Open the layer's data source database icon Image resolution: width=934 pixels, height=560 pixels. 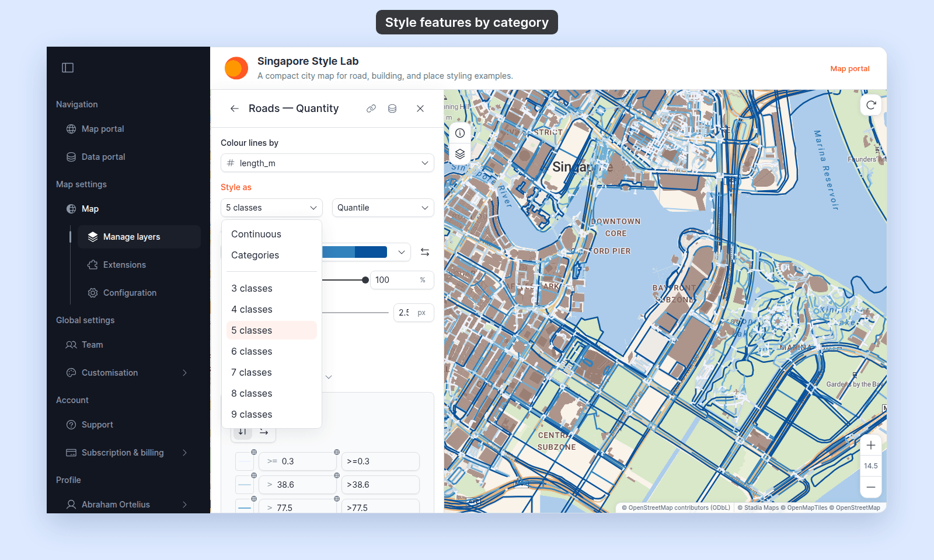click(x=392, y=108)
